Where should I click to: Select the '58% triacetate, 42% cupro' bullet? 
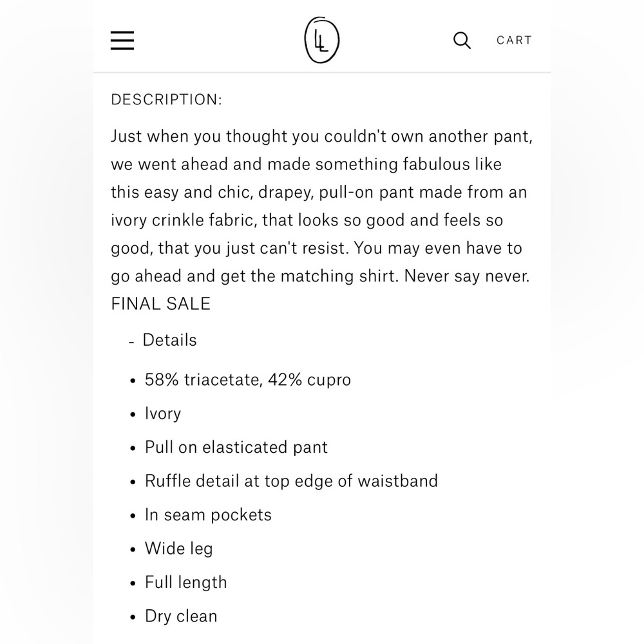click(248, 379)
